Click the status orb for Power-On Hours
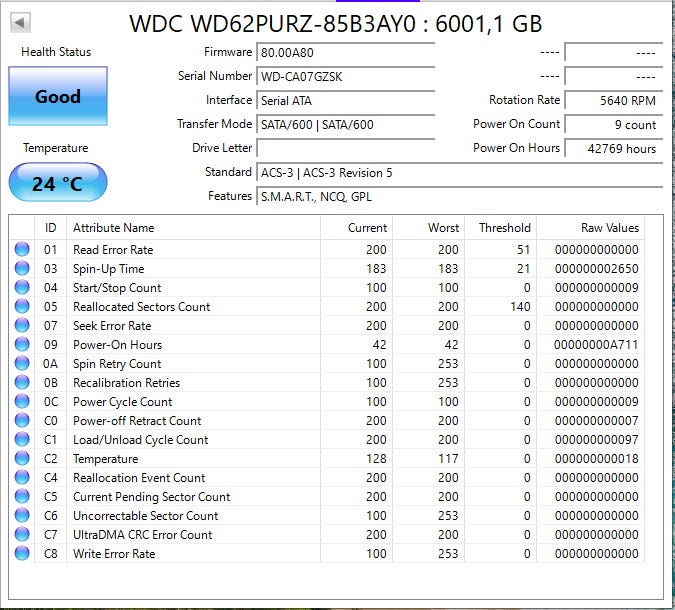This screenshot has width=675, height=610. (22, 344)
